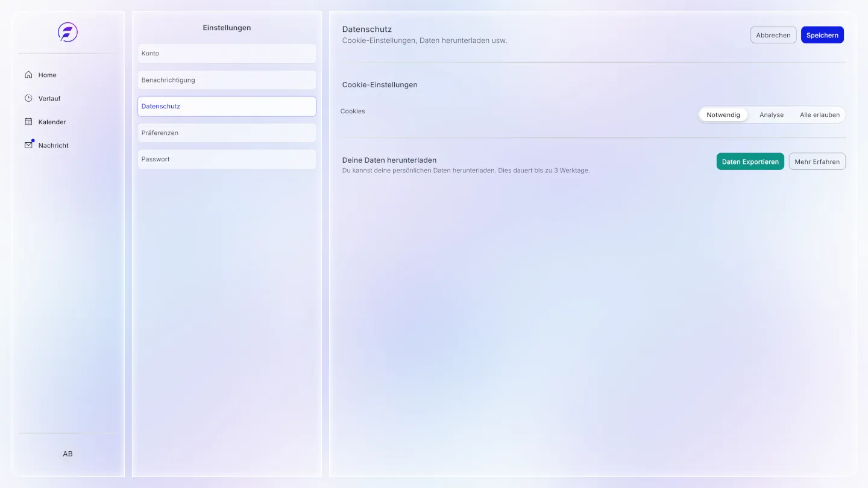Click the Abbrechen button
The image size is (868, 488).
pos(773,35)
